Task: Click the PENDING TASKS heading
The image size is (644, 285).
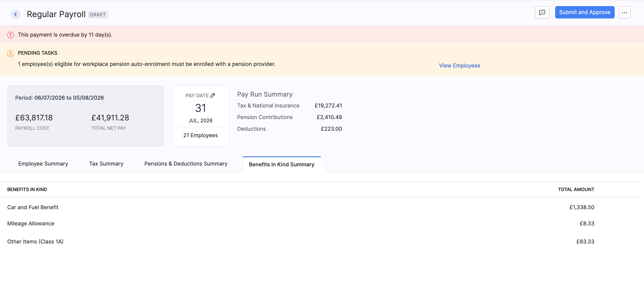Action: [x=38, y=53]
